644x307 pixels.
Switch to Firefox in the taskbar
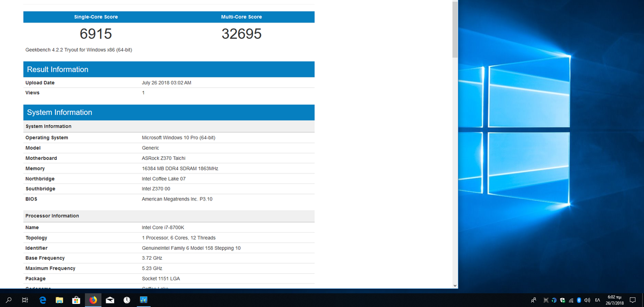pyautogui.click(x=93, y=300)
